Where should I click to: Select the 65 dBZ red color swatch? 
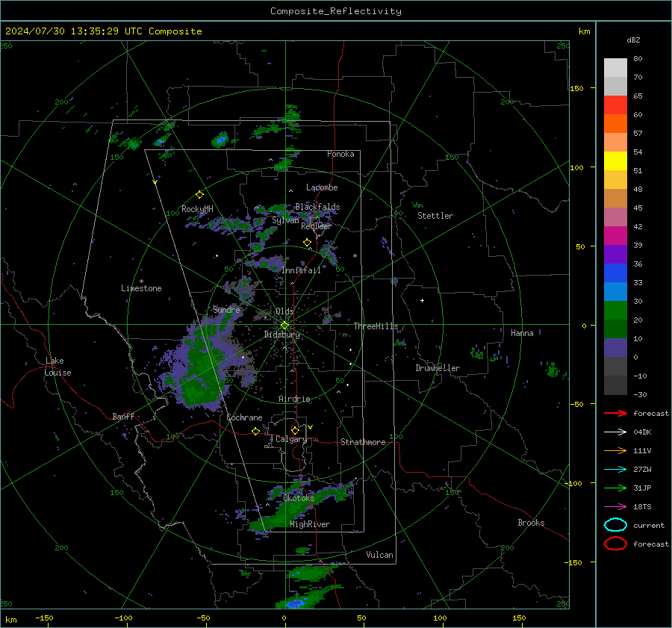point(615,105)
